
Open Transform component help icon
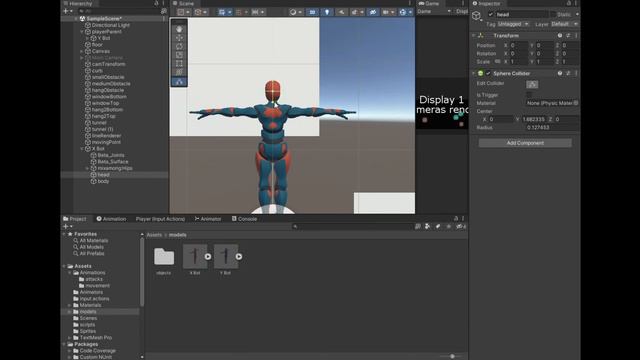(560, 36)
